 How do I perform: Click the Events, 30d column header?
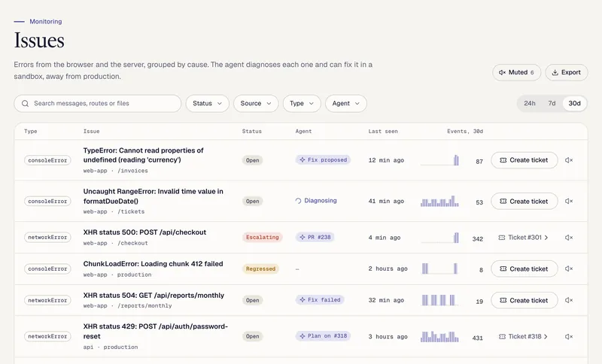465,131
